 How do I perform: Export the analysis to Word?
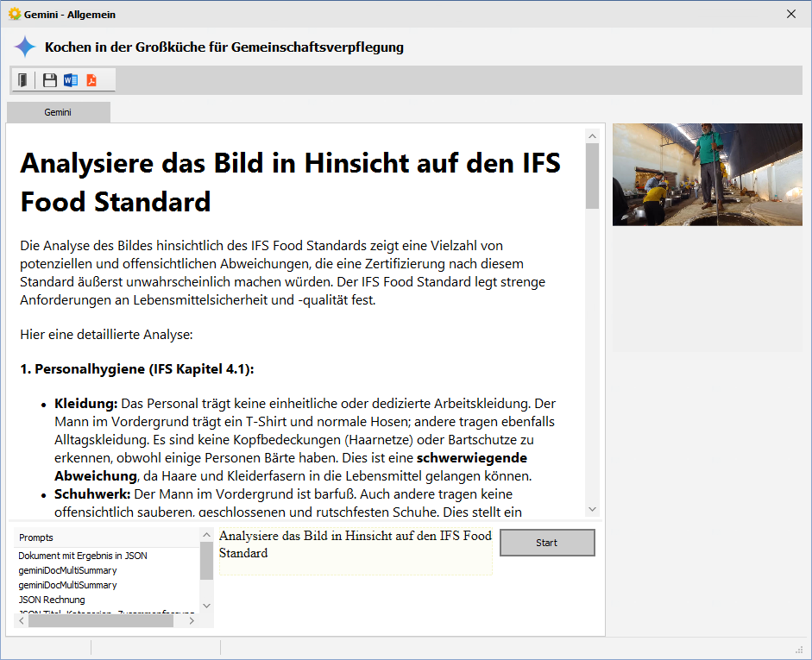71,80
